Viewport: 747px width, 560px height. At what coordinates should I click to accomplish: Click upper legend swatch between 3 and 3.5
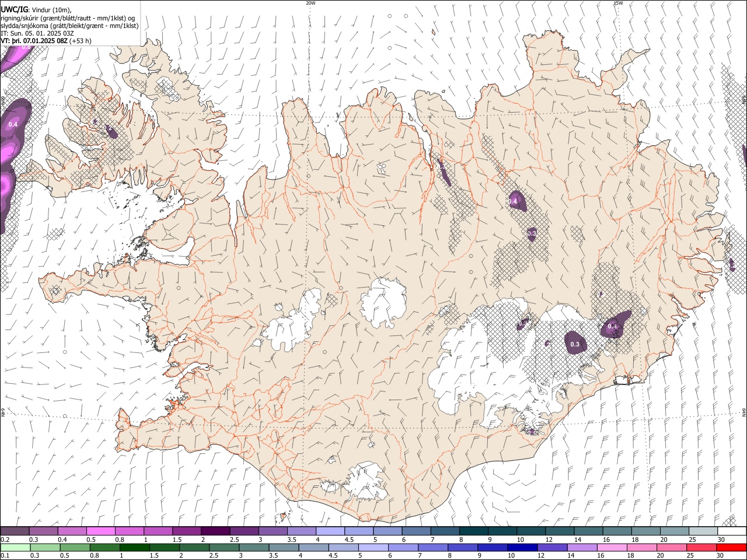click(273, 531)
